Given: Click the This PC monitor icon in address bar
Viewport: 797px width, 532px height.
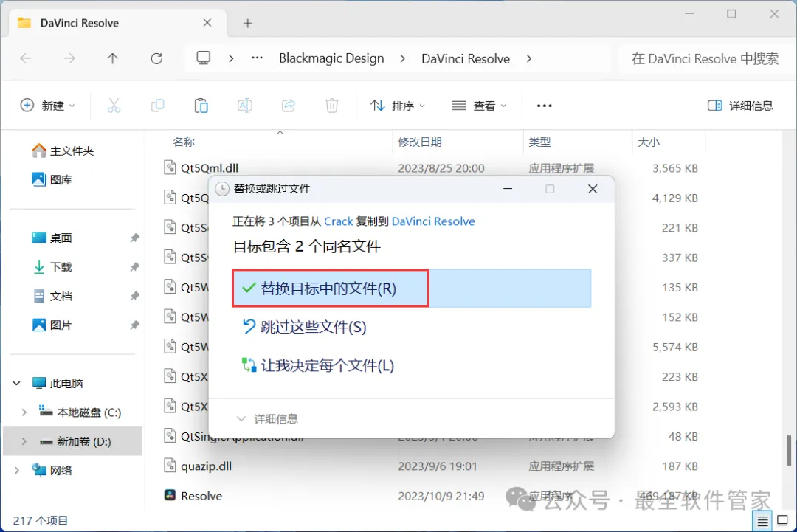Looking at the screenshot, I should tap(204, 58).
